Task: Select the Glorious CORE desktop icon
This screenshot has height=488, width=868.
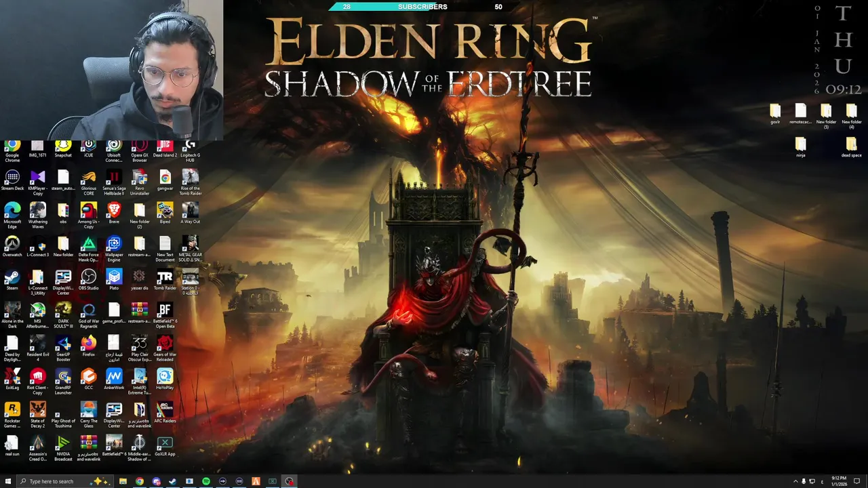Action: (x=88, y=183)
